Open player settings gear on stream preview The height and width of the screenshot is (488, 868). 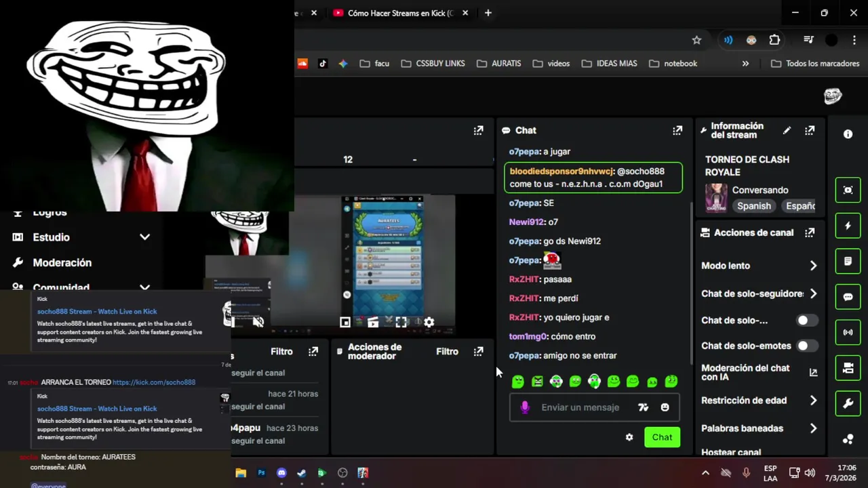[429, 323]
